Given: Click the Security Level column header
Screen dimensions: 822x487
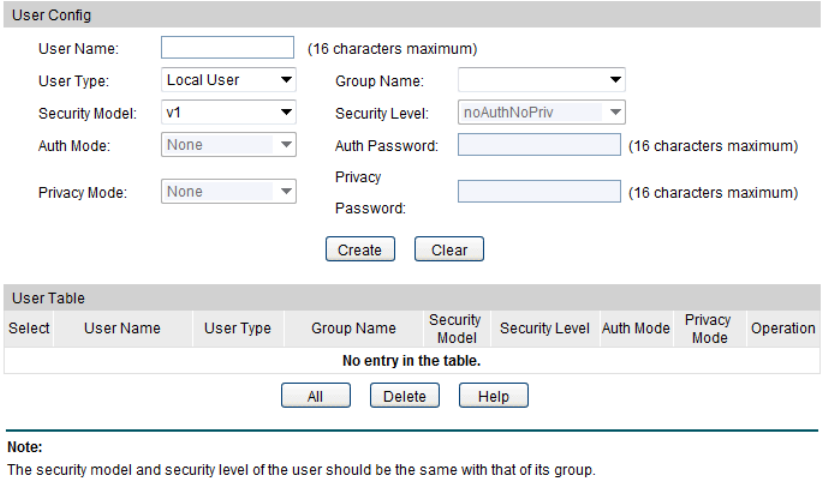Looking at the screenshot, I should point(545,328).
